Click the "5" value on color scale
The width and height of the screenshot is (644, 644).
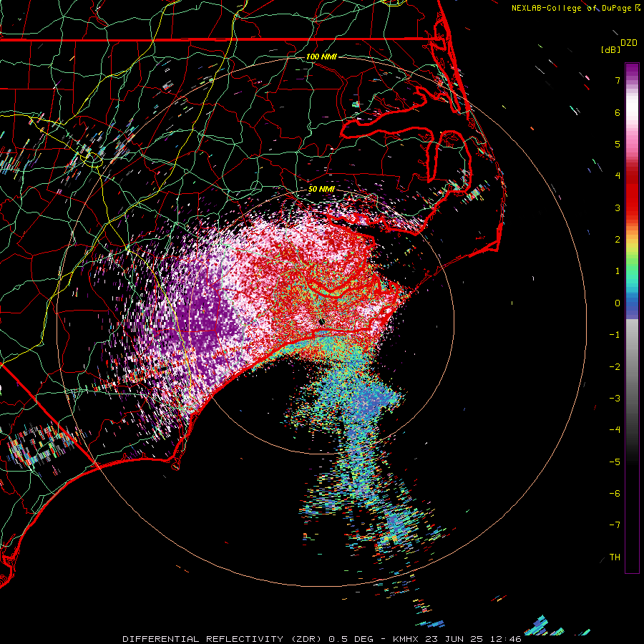pos(618,144)
